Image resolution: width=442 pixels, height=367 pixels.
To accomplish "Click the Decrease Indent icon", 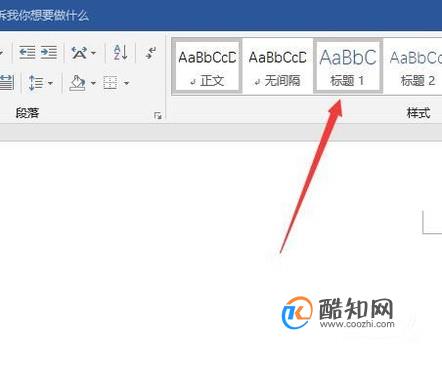I will [27, 52].
